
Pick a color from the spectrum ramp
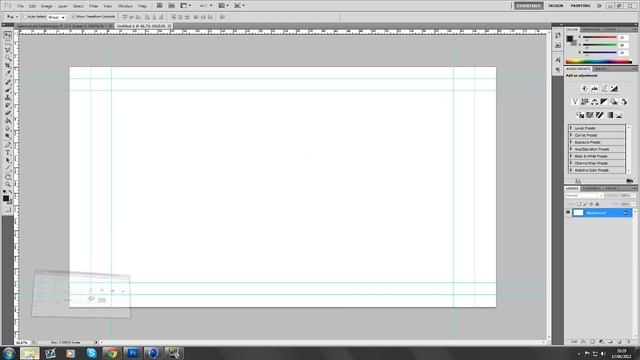pos(599,62)
